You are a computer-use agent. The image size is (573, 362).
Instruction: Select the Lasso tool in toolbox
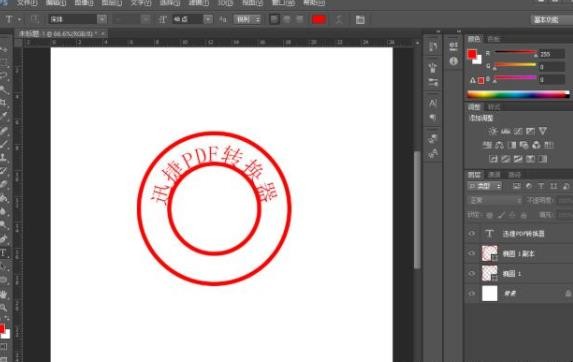click(x=4, y=76)
